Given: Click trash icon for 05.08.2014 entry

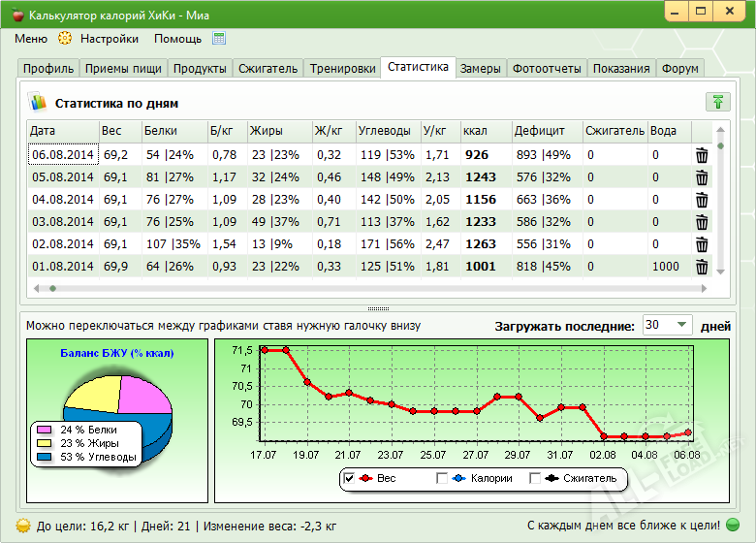Looking at the screenshot, I should click(703, 177).
